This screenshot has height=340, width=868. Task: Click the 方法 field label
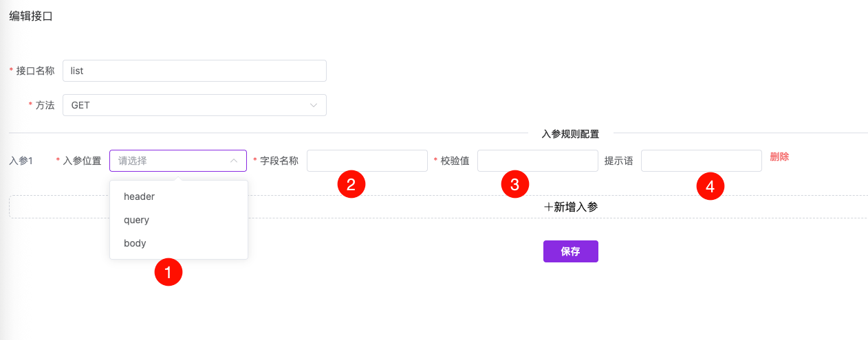pos(45,106)
